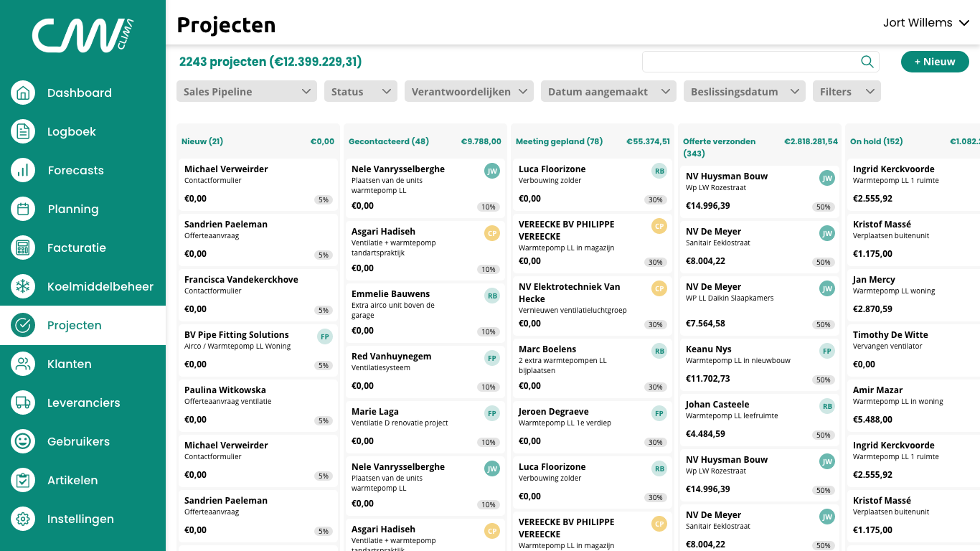
Task: Select the Planning calendar icon
Action: pos(23,209)
